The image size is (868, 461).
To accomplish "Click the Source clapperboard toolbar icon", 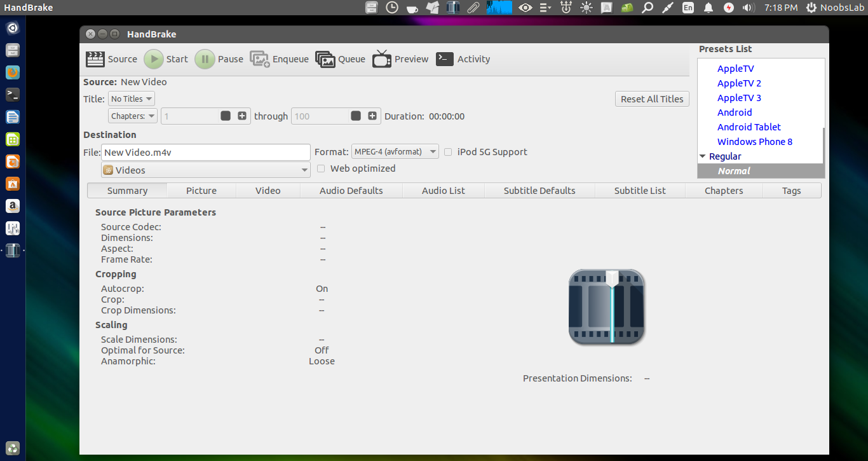I will (95, 59).
